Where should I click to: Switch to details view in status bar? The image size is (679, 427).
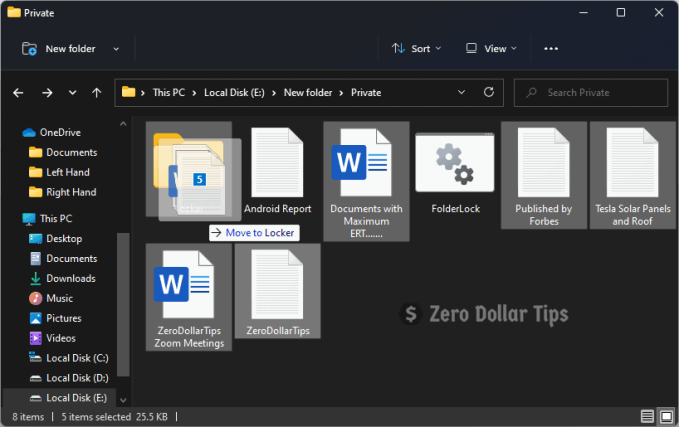click(x=645, y=415)
